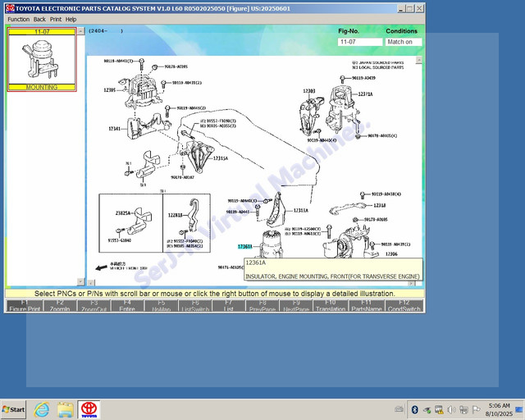Click the Conditions field showing Match on
The image size is (525, 420).
point(404,42)
